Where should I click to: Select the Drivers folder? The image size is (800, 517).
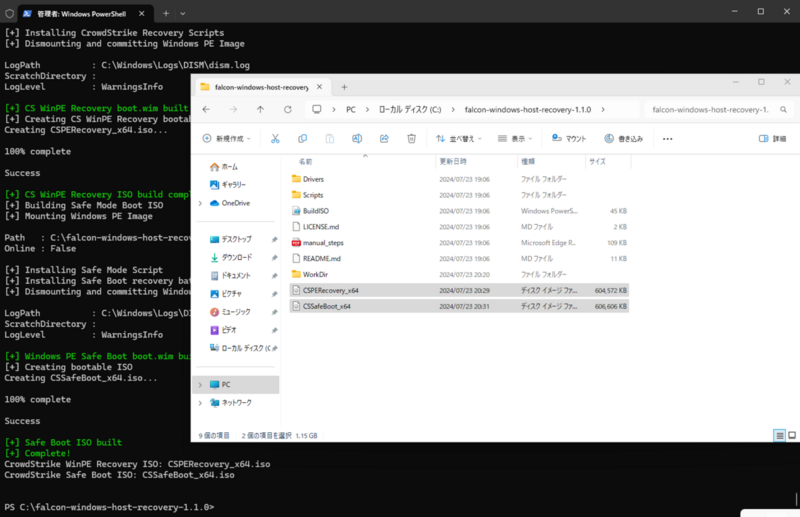(x=459, y=179)
